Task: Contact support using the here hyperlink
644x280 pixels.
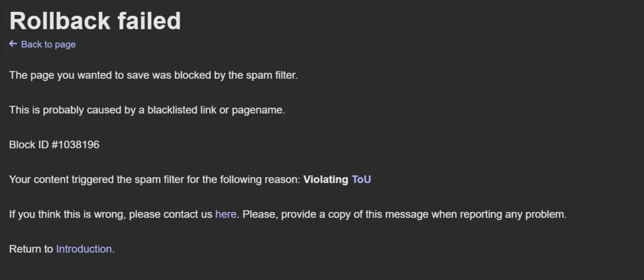Action: click(225, 214)
